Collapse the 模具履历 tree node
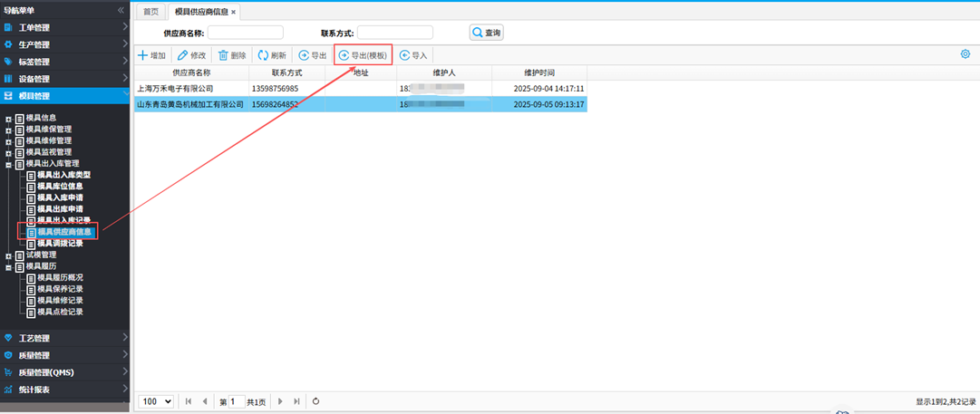The height and width of the screenshot is (414, 980). pyautogui.click(x=9, y=267)
